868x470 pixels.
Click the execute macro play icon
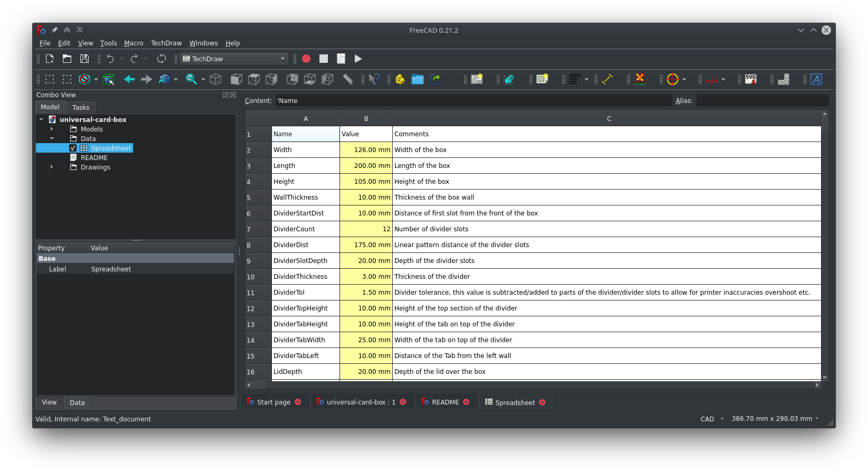point(358,59)
